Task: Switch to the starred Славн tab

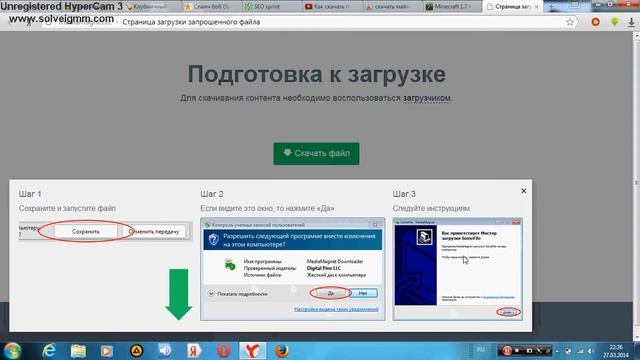Action: pyautogui.click(x=211, y=7)
